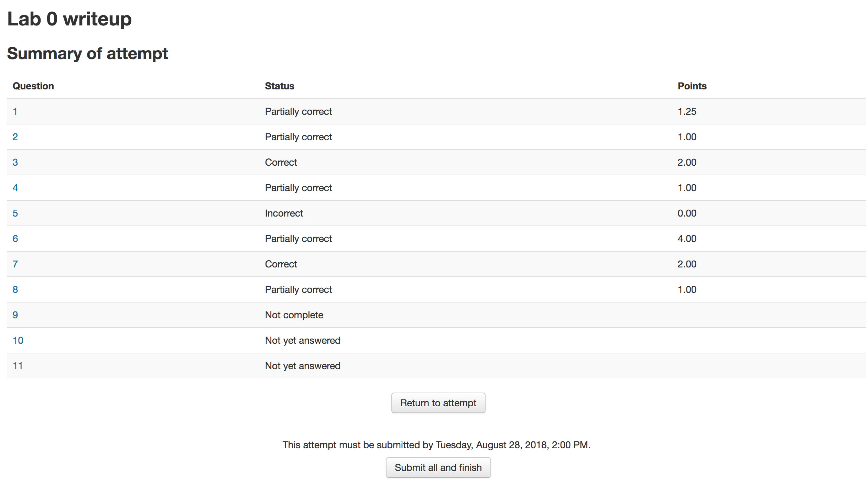868x484 pixels.
Task: Jump to question 4
Action: point(15,188)
